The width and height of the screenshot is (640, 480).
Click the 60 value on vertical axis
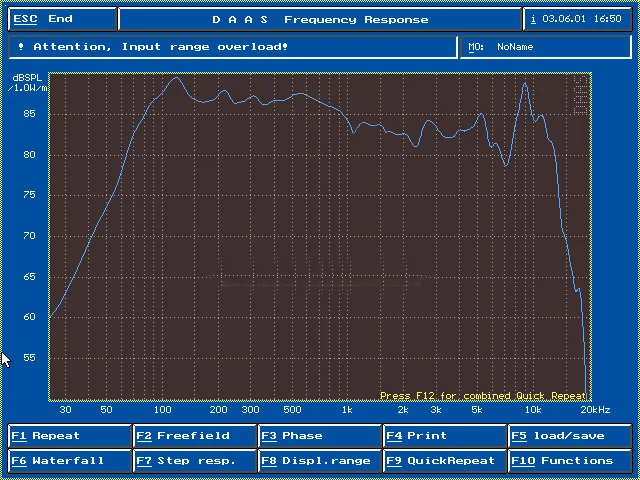(x=29, y=317)
